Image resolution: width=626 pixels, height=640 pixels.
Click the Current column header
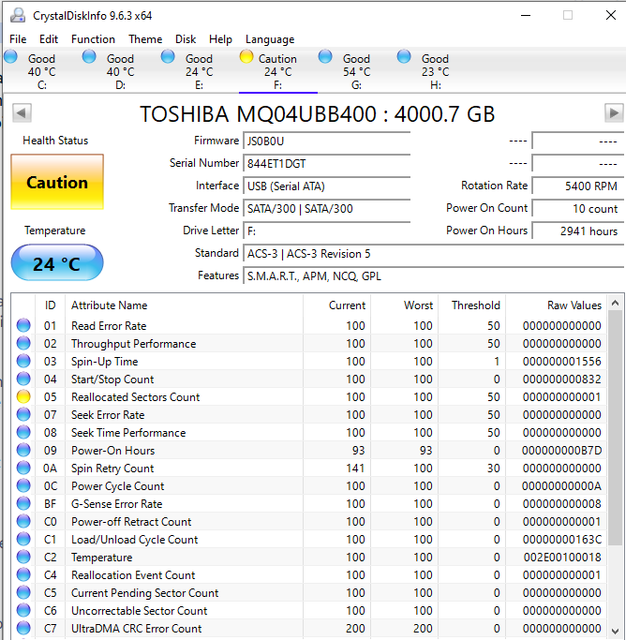[x=337, y=305]
